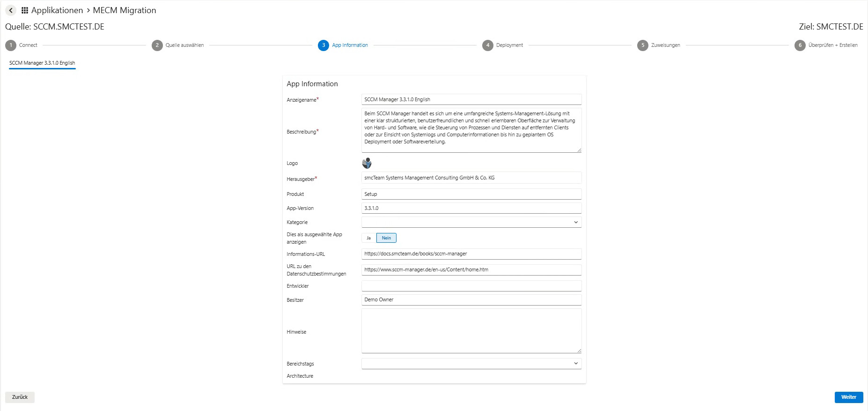Grab the Hinweise textarea resize handle
The width and height of the screenshot is (868, 411).
[x=579, y=351]
